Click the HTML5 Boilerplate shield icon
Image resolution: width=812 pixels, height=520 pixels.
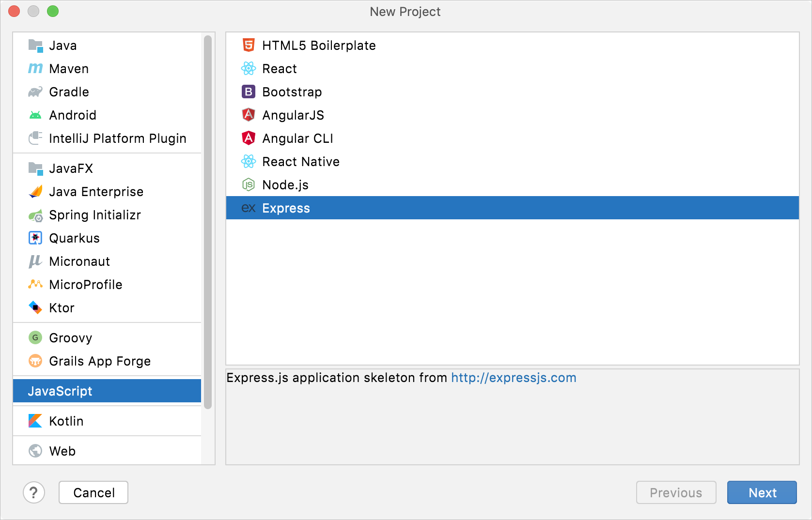pos(249,46)
